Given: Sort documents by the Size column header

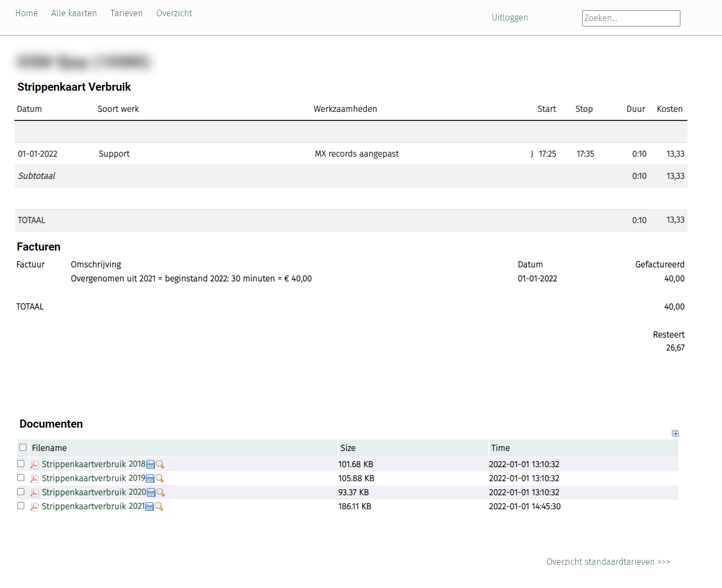Looking at the screenshot, I should pos(348,448).
